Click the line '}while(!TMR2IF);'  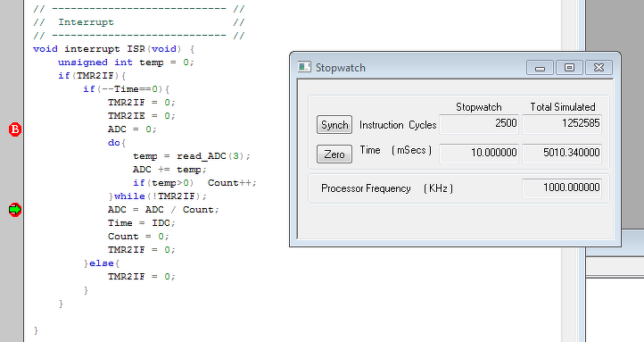[x=157, y=196]
